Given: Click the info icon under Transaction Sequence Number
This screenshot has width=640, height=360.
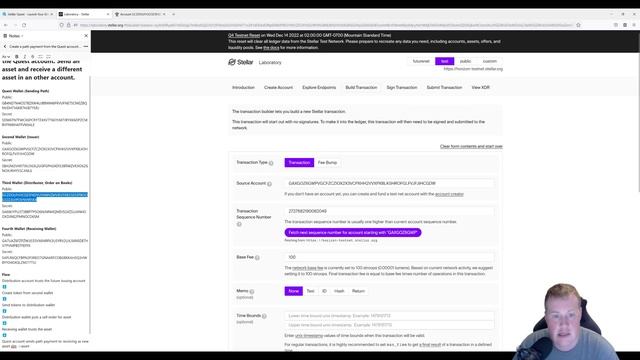Looking at the screenshot, I should coord(239,224).
